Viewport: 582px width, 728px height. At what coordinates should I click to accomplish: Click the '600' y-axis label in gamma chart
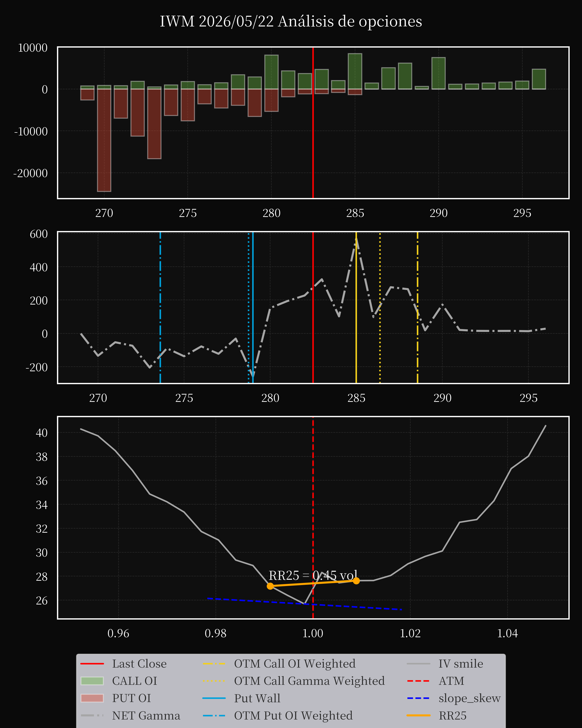(39, 234)
